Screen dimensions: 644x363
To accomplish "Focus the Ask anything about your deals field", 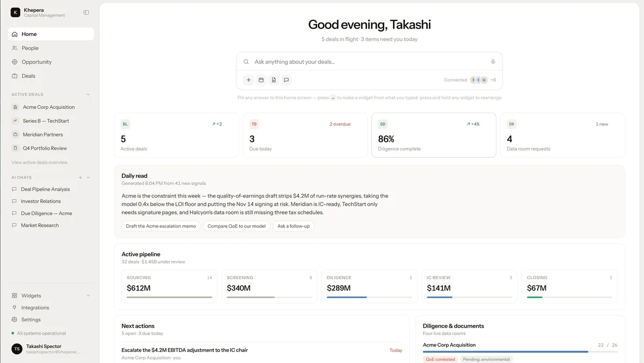I will click(369, 62).
